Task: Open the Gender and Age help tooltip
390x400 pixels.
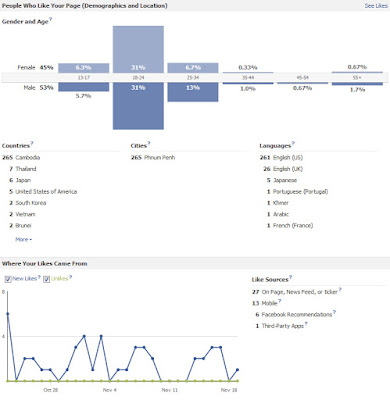Action: tap(51, 20)
